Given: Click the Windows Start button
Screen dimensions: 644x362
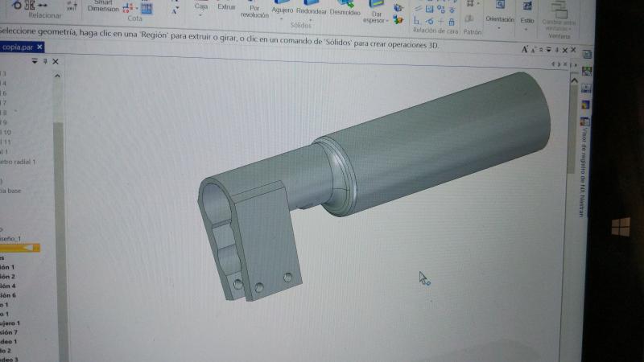Looking at the screenshot, I should coord(620,228).
